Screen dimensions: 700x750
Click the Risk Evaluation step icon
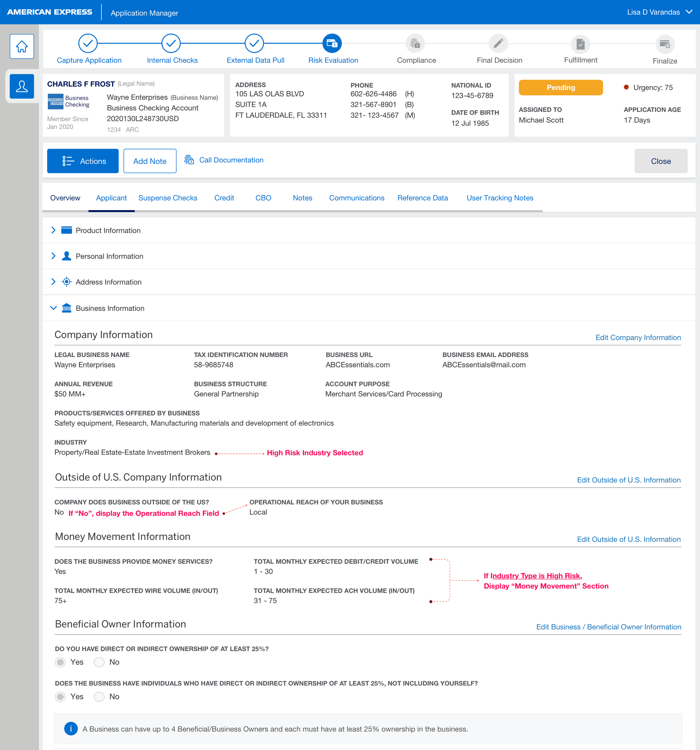tap(332, 43)
